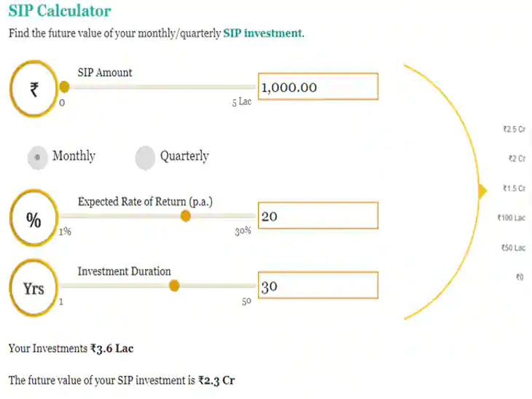532x399 pixels.
Task: Click the Expected Rate of Return slider handle
Action: 186,216
